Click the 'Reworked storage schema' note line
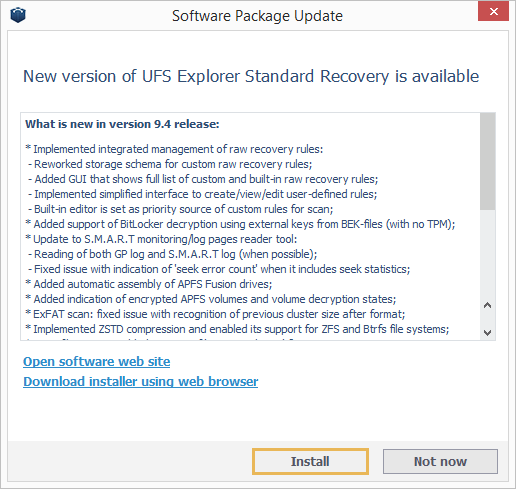 coord(170,164)
